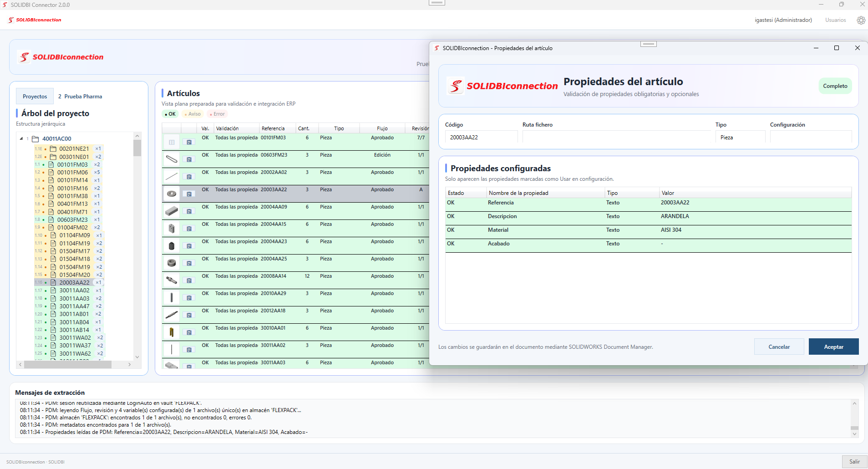The image size is (868, 469).
Task: Toggle the Aviso status filter chip
Action: (x=193, y=114)
